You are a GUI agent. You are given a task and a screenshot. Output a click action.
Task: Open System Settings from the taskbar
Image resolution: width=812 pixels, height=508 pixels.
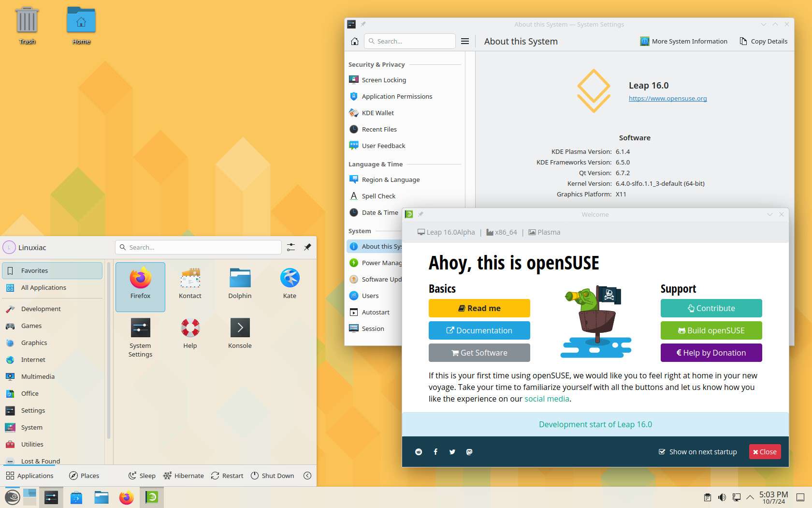coord(51,497)
